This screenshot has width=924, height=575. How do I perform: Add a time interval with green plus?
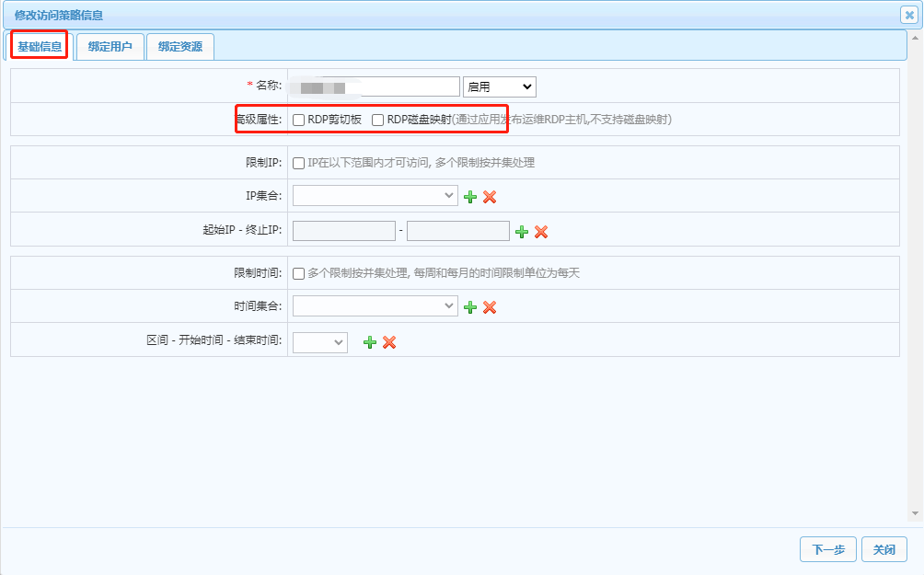[370, 342]
